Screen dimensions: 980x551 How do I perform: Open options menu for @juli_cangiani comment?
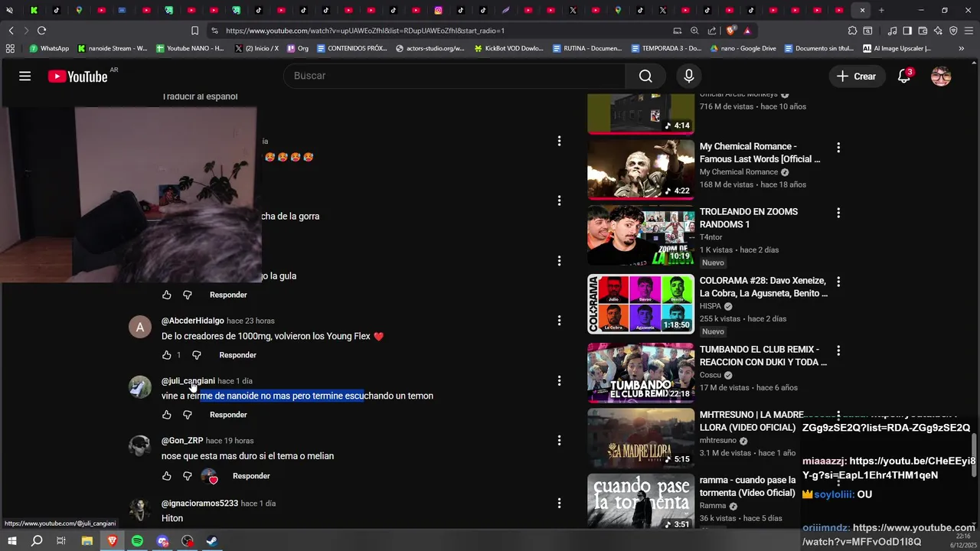coord(559,380)
